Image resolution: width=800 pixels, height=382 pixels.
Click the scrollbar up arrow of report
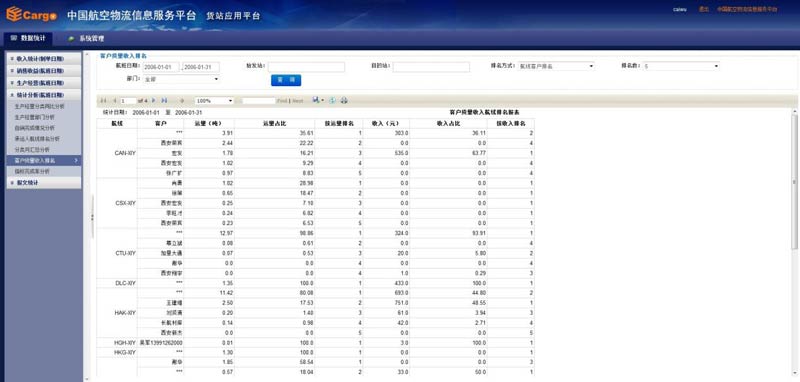coord(794,111)
